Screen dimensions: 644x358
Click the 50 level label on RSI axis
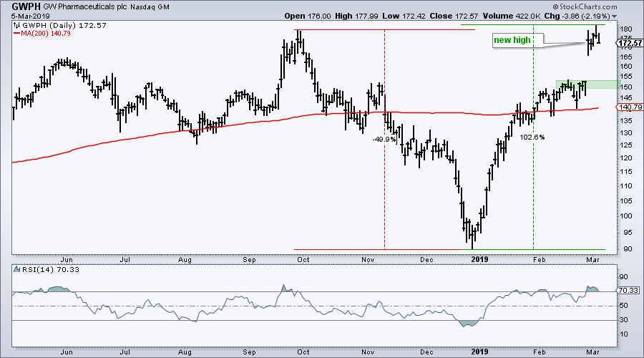[x=623, y=306]
